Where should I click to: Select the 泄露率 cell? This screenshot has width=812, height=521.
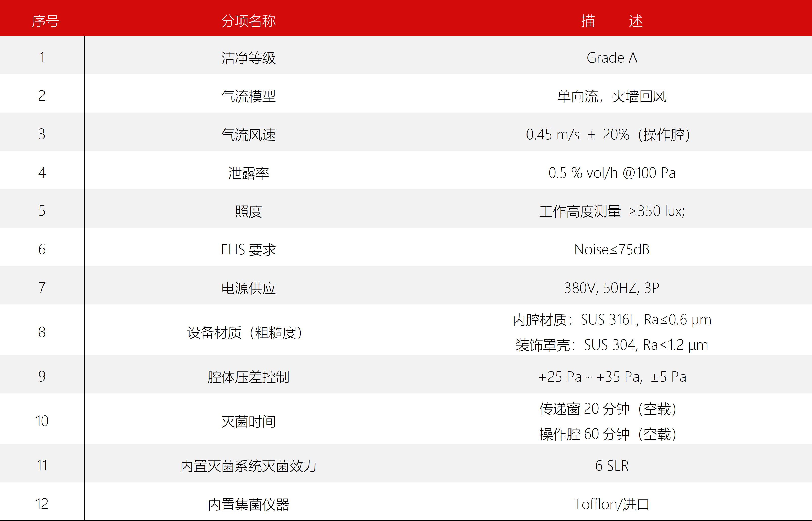coord(249,173)
